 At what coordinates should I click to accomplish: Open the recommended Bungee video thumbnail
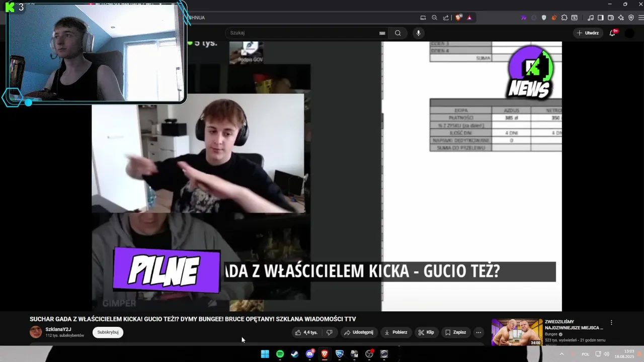pyautogui.click(x=517, y=332)
